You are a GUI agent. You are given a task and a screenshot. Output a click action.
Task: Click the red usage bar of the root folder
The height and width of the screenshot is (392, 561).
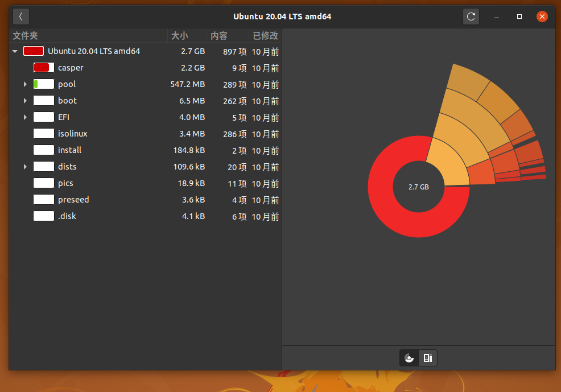[34, 51]
